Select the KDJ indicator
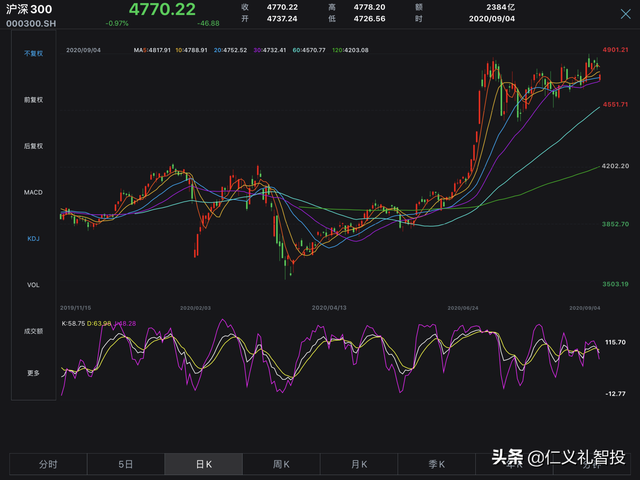The width and height of the screenshot is (640, 480). click(34, 239)
